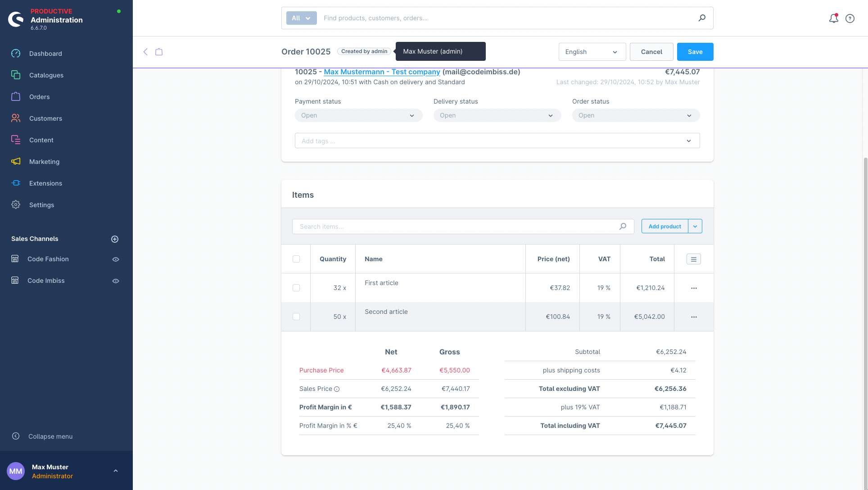
Task: Click the Dashboard icon in sidebar
Action: (x=16, y=54)
